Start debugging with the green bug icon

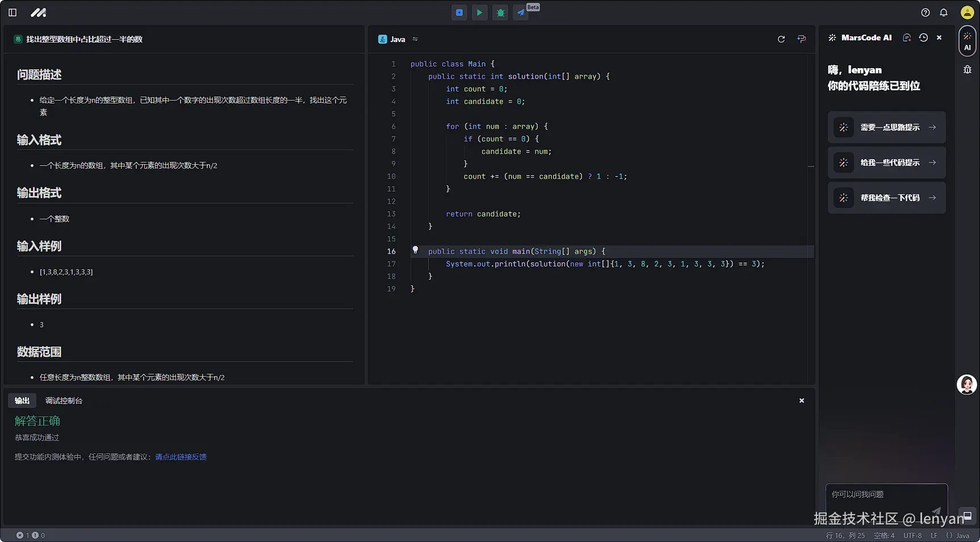(x=500, y=12)
